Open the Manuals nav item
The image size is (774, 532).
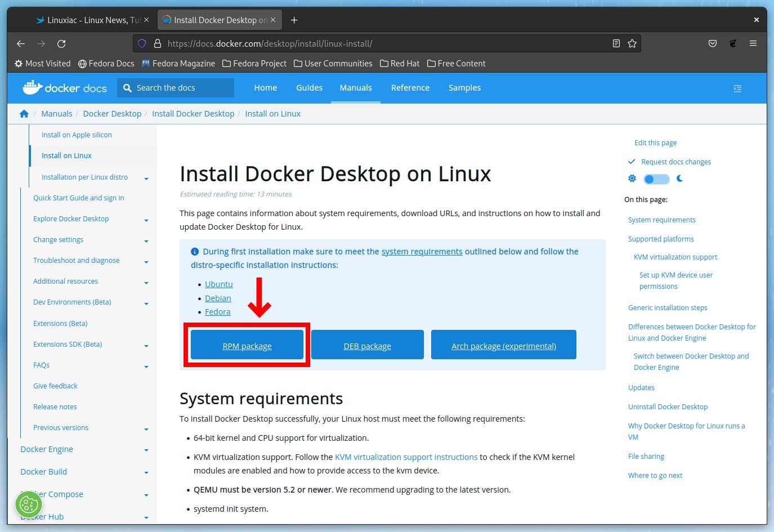click(x=356, y=88)
